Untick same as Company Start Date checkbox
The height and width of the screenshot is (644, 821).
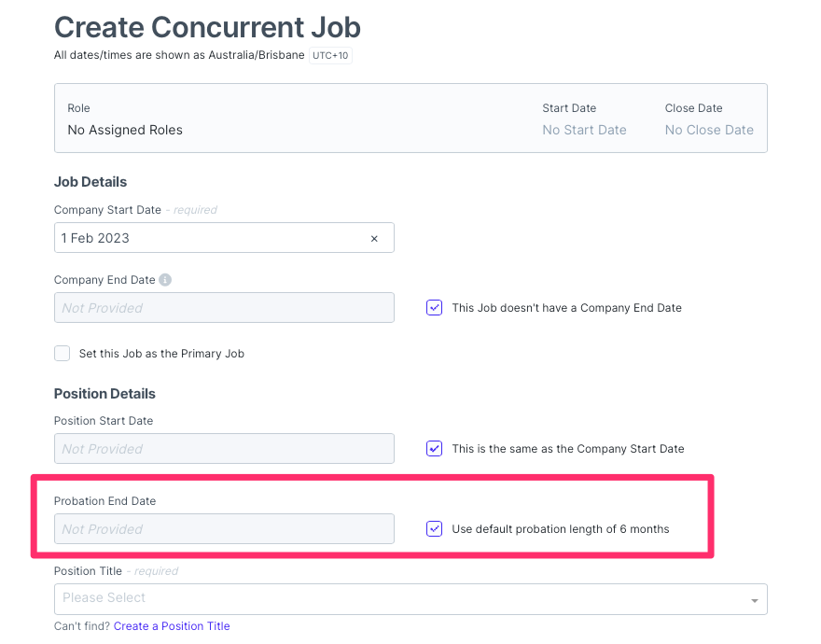pyautogui.click(x=434, y=448)
